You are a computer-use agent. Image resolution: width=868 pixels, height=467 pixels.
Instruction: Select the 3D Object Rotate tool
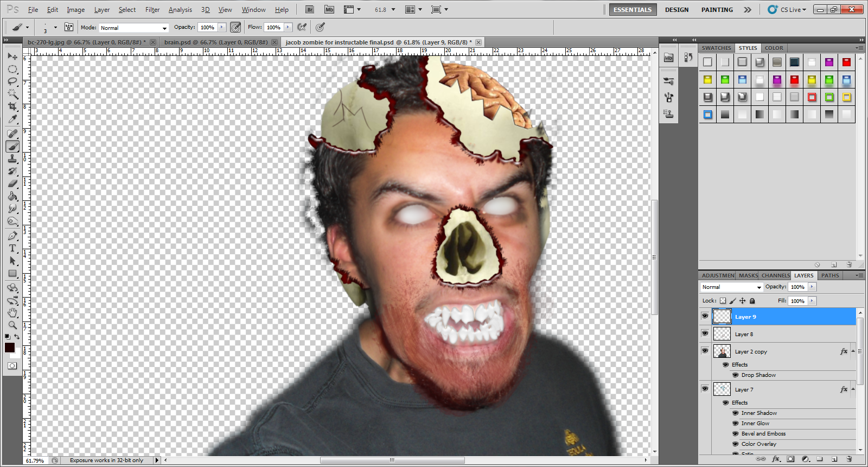12,288
